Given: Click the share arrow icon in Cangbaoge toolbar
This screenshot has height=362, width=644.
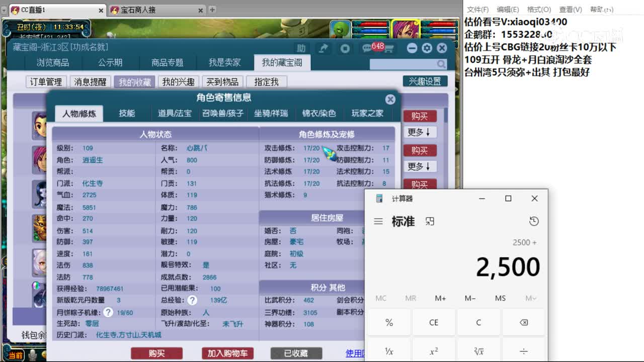Looking at the screenshot, I should click(324, 48).
